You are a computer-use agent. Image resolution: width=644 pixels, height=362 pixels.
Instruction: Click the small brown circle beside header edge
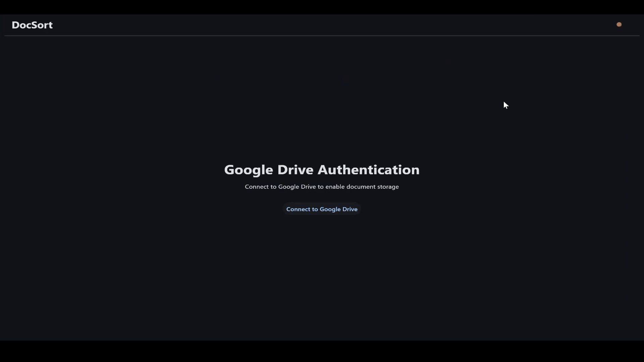619,24
